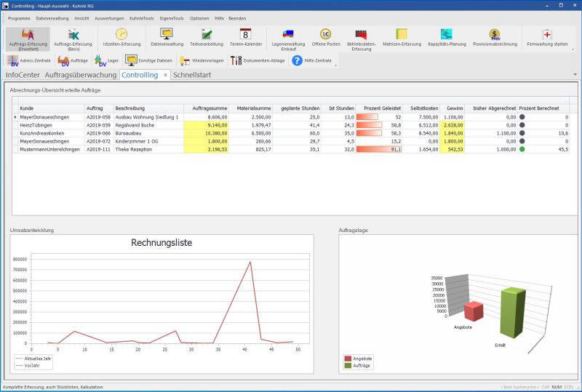Viewport: 582px width, 392px height.
Task: Expand the second toolbar overflow arrow
Action: pyautogui.click(x=335, y=65)
